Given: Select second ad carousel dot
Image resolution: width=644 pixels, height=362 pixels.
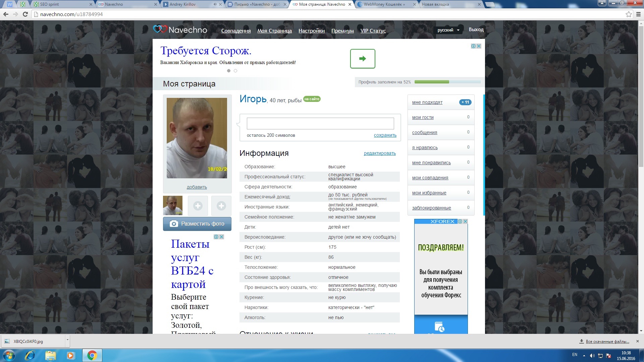Looking at the screenshot, I should pos(235,71).
